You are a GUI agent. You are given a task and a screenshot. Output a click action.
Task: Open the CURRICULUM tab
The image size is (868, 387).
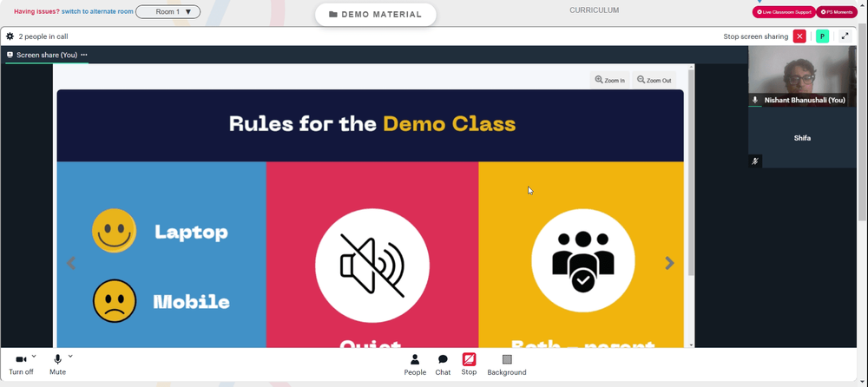[x=594, y=10]
